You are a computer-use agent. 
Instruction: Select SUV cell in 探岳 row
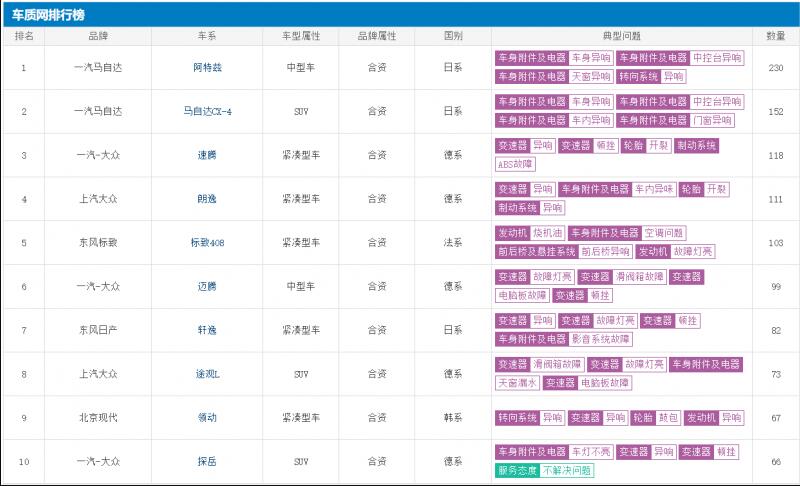point(301,462)
